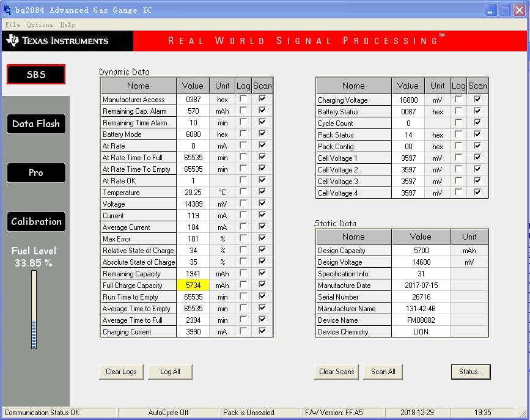This screenshot has width=530, height=420.
Task: Open the Pro screen
Action: 36,173
